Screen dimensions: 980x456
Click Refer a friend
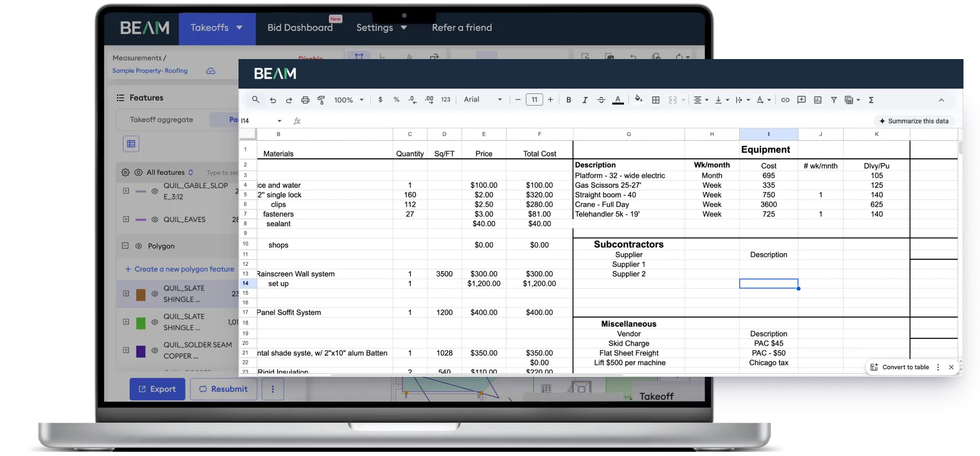pyautogui.click(x=462, y=28)
